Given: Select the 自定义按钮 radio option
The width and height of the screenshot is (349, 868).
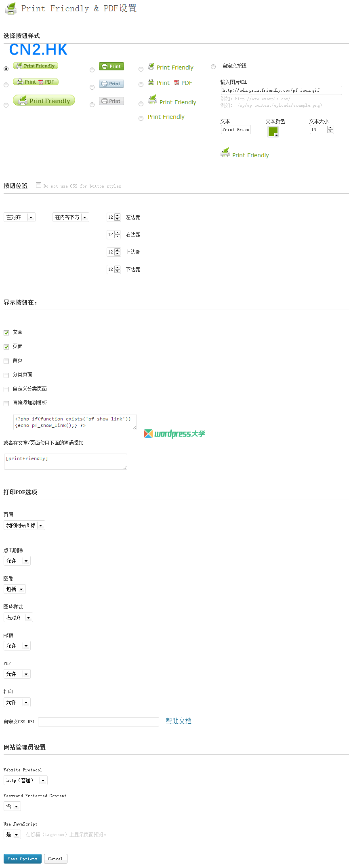Looking at the screenshot, I should click(213, 67).
